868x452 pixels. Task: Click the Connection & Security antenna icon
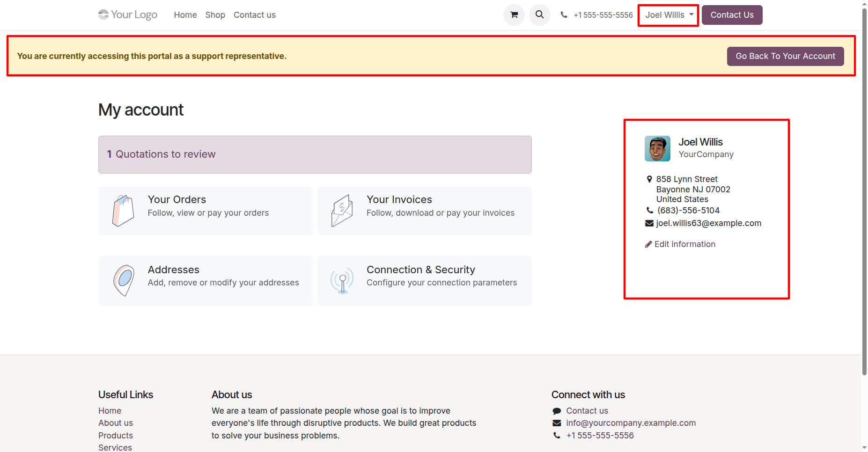342,281
